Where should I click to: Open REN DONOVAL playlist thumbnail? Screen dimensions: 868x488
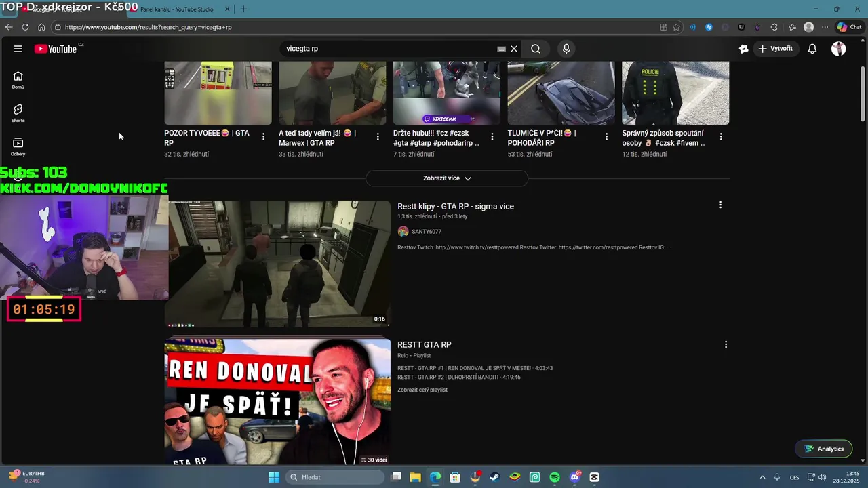pos(277,402)
